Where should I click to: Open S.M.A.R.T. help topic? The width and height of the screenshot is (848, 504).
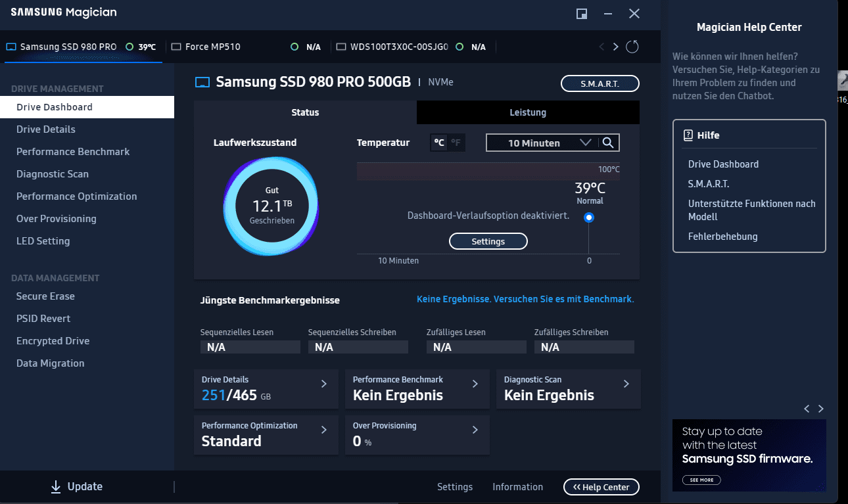point(709,184)
